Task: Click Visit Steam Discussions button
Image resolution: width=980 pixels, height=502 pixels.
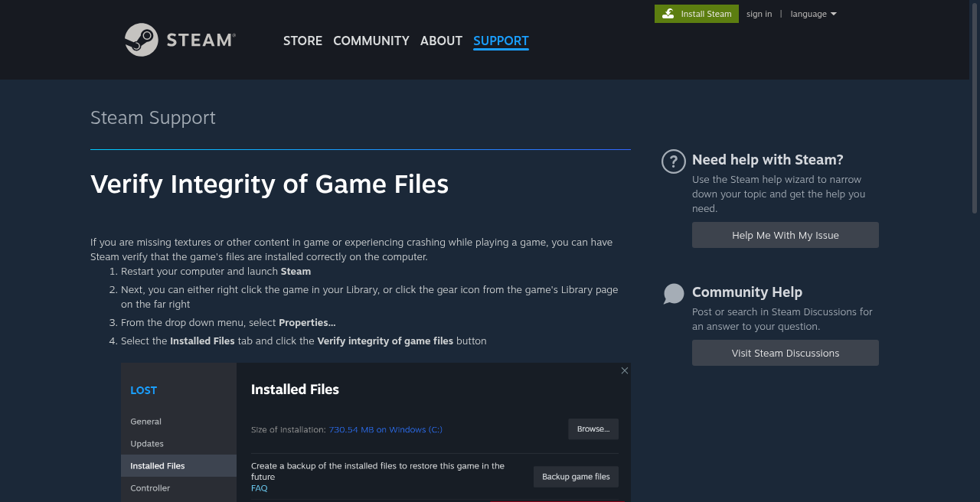Action: [x=786, y=353]
